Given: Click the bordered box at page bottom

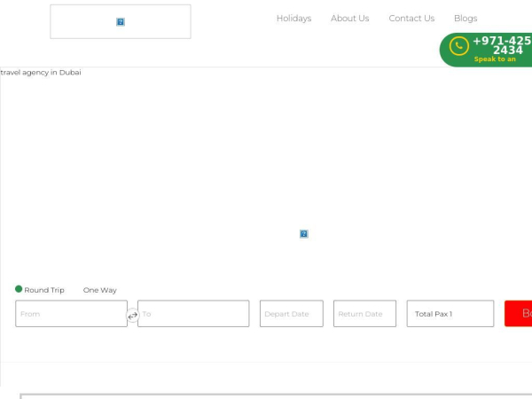Looking at the screenshot, I should pyautogui.click(x=276, y=396).
